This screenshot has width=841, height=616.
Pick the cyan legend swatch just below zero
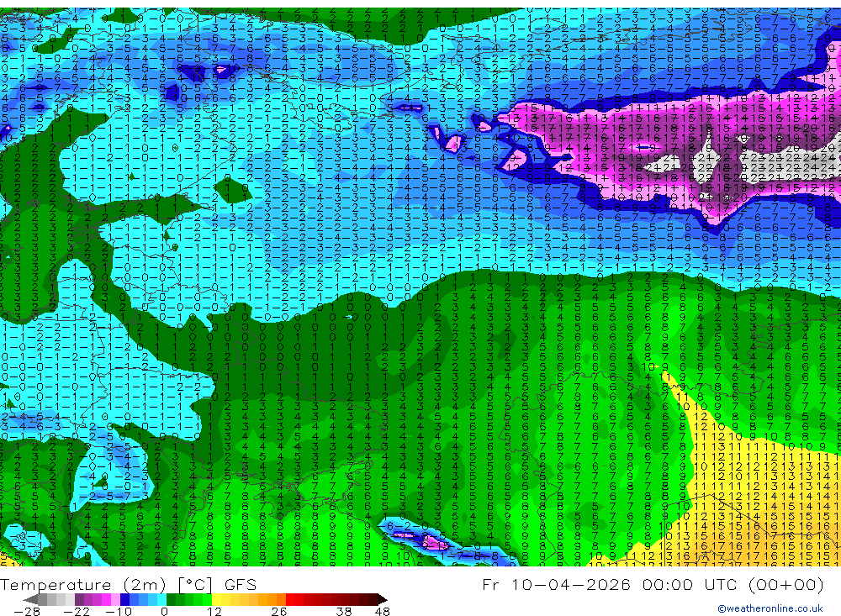pos(162,599)
